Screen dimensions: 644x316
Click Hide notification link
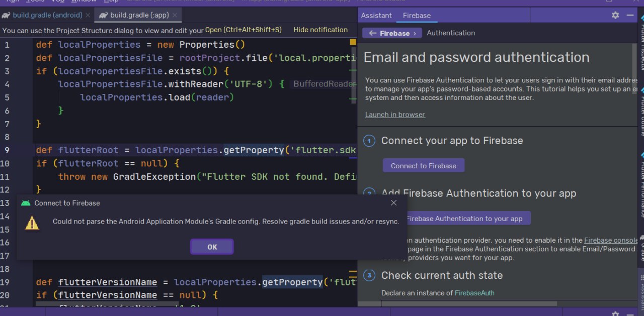point(320,30)
